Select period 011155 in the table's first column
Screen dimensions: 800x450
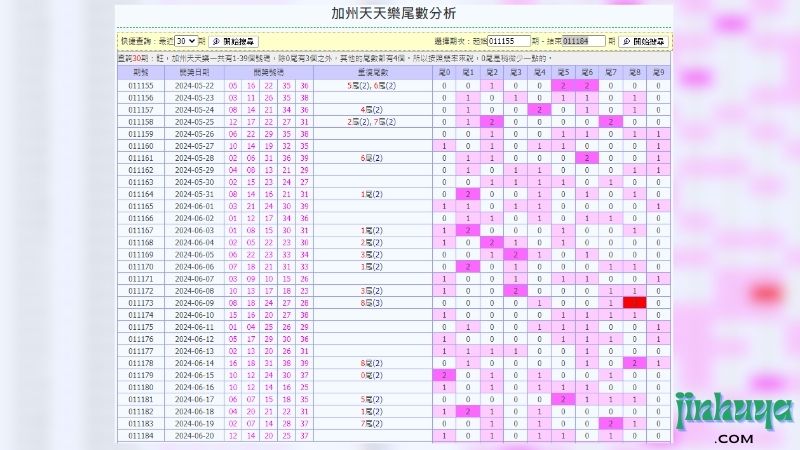141,86
